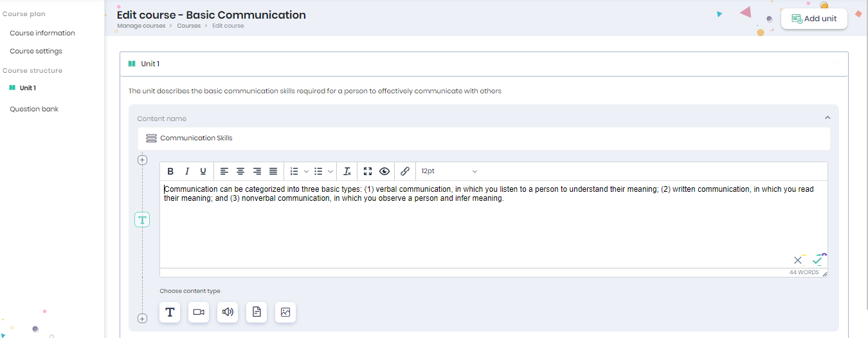Viewport: 868px width, 338px height.
Task: Align text to center
Action: 240,171
